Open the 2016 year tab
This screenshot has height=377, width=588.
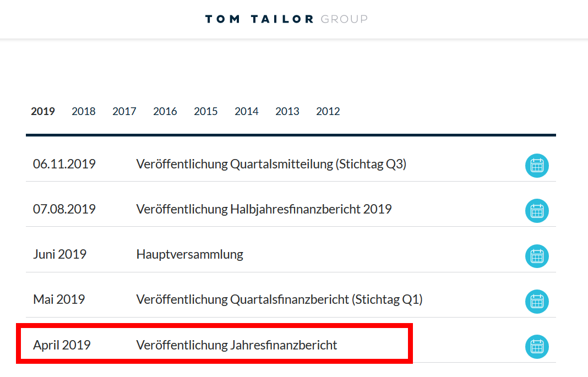[x=165, y=111]
